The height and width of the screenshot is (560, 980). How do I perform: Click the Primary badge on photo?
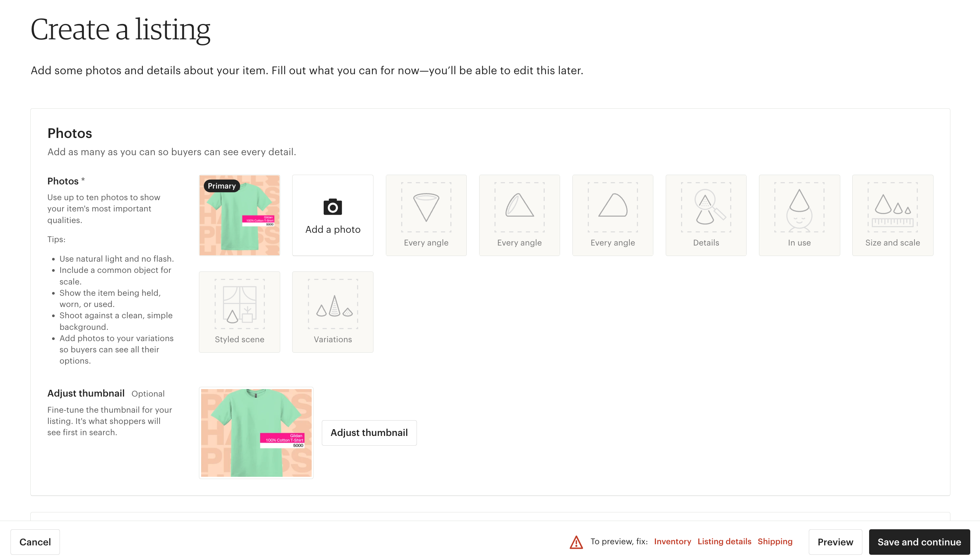222,186
